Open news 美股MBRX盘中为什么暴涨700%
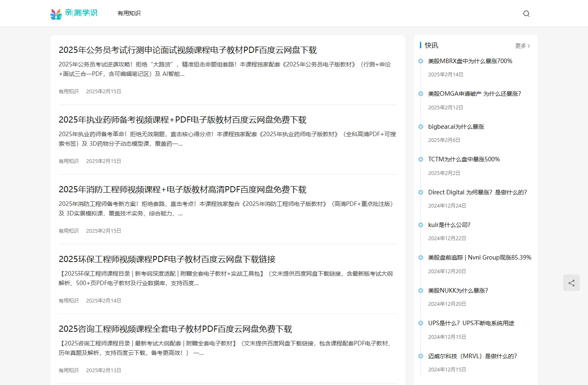The width and height of the screenshot is (588, 385). (x=470, y=61)
